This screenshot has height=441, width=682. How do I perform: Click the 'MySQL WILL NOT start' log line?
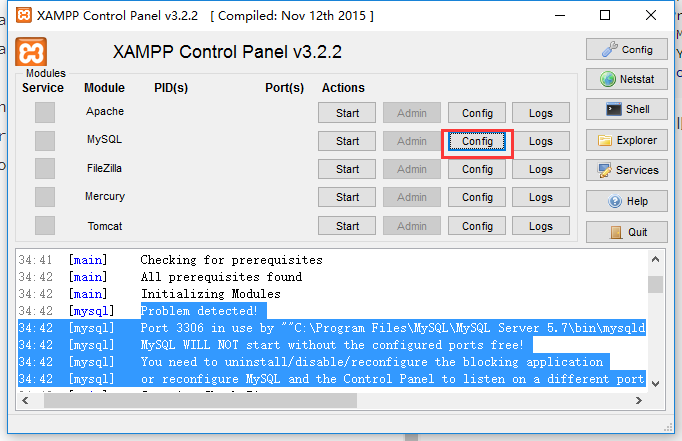(331, 345)
